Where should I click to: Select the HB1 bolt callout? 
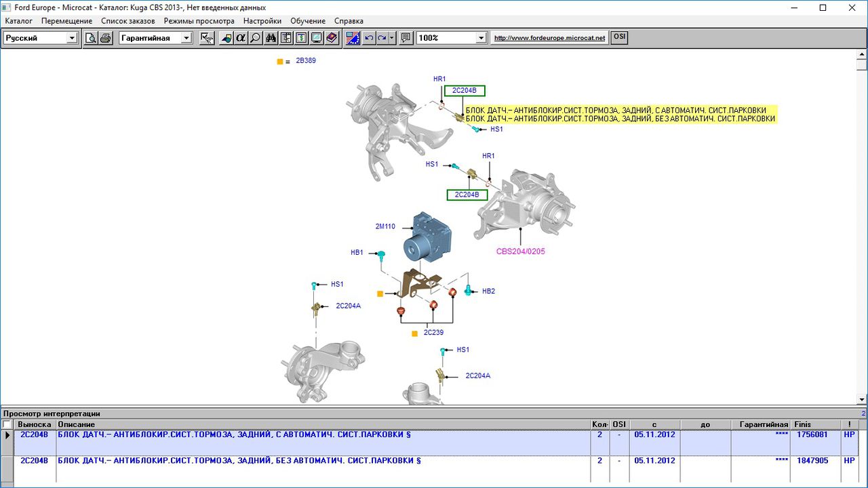point(357,252)
